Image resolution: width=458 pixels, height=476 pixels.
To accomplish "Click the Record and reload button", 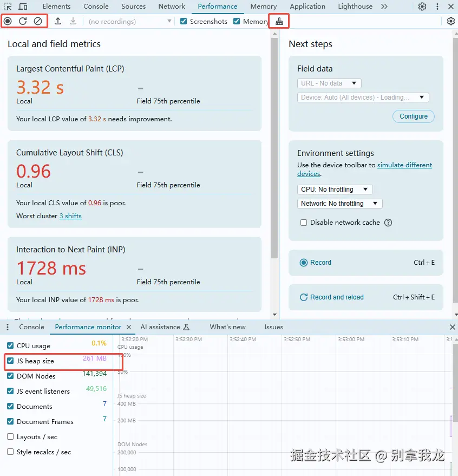I will [366, 297].
